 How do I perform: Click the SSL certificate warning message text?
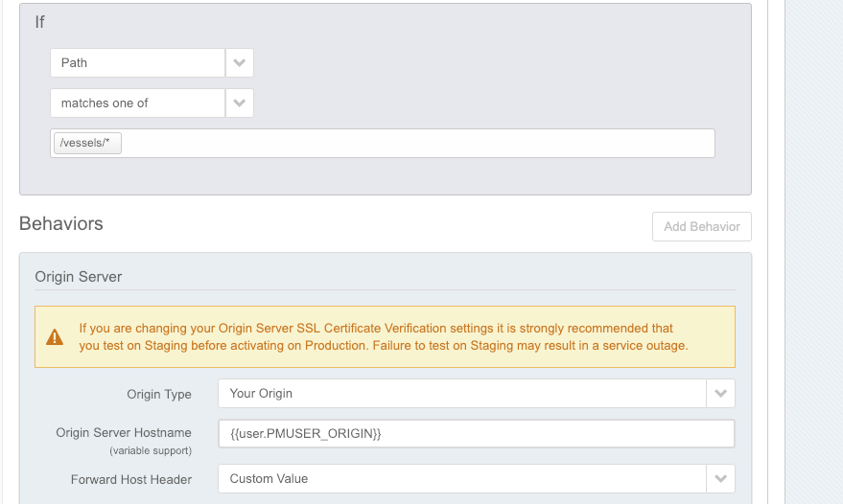pyautogui.click(x=384, y=336)
